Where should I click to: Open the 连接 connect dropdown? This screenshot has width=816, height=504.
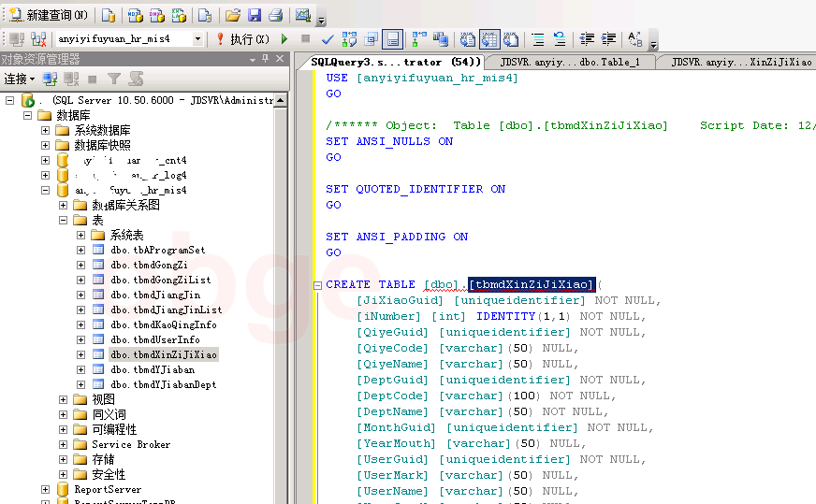(20, 79)
